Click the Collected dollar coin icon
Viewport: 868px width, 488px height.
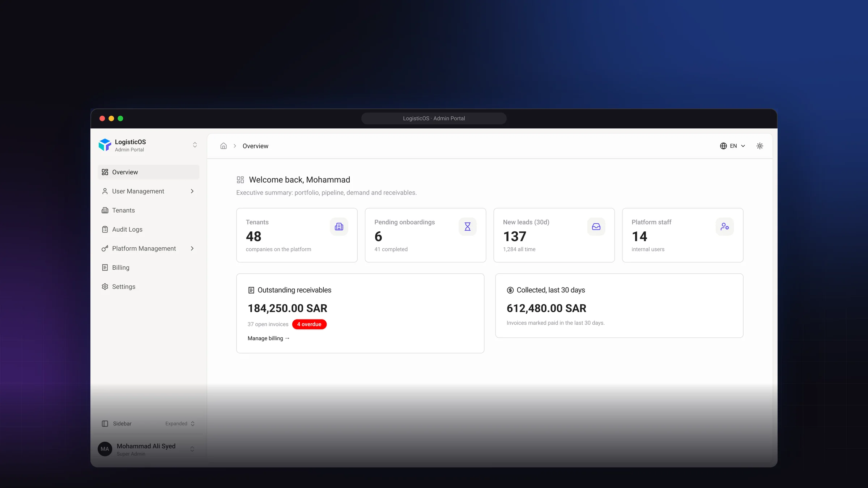pos(510,290)
